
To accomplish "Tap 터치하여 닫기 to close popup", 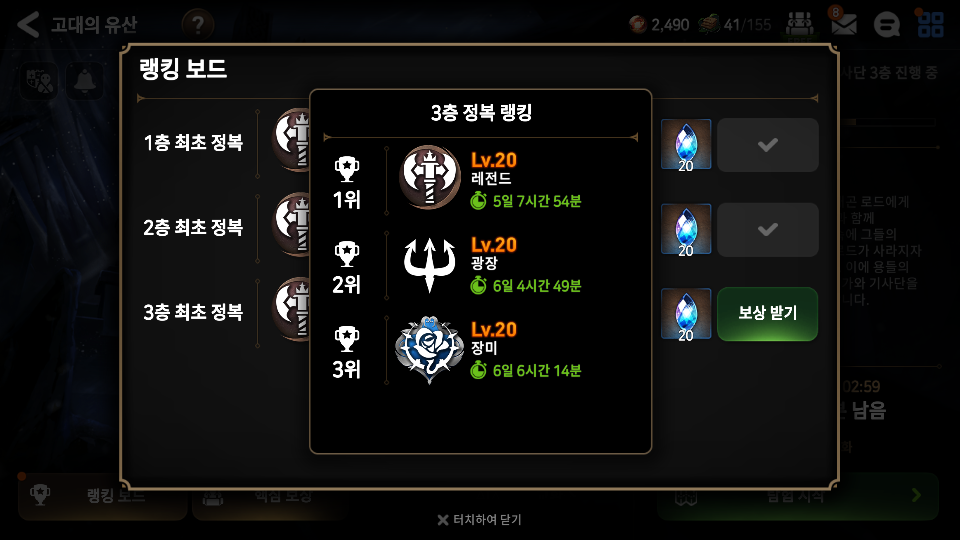I will point(479,520).
